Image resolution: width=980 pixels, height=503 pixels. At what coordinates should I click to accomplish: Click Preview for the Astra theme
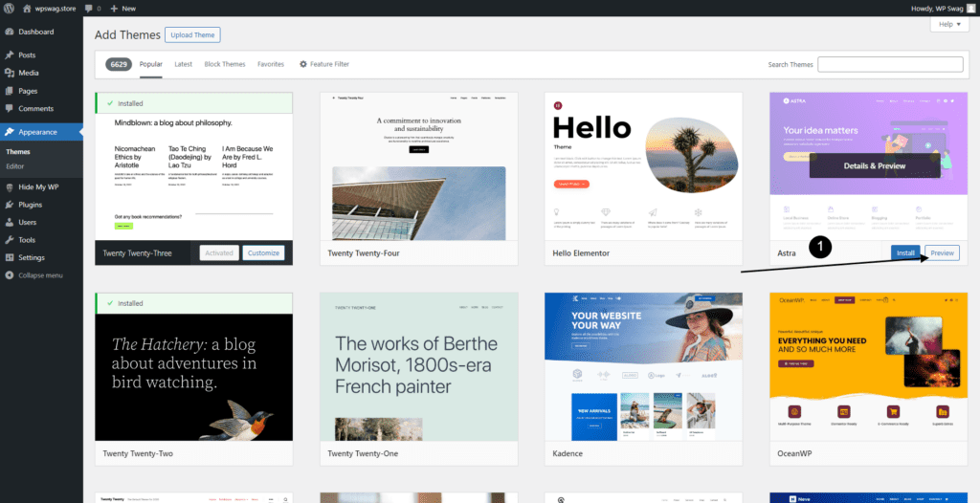pos(942,253)
